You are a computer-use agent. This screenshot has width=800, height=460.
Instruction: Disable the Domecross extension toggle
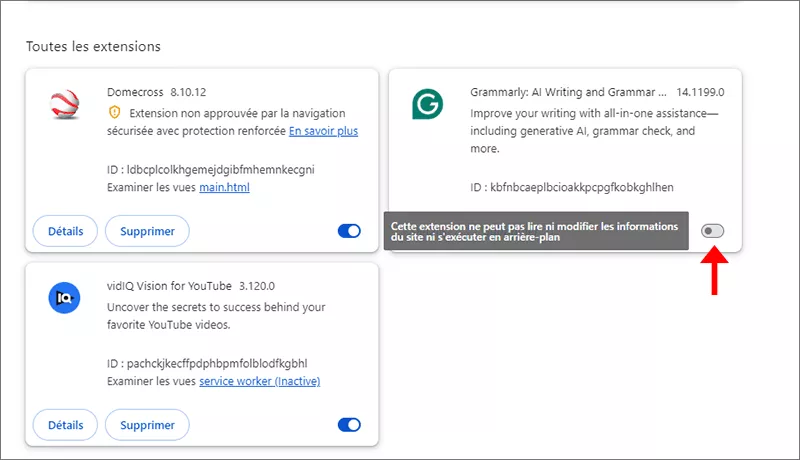[x=349, y=231]
